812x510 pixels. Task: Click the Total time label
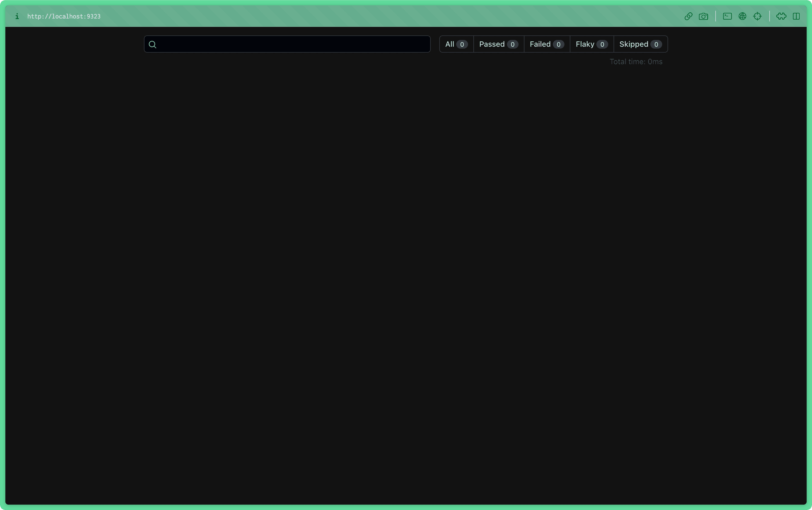636,61
